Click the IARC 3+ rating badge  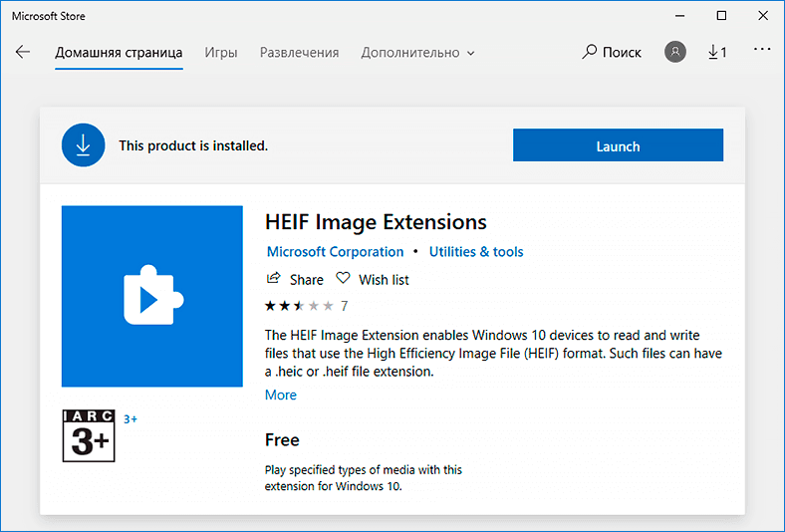89,435
